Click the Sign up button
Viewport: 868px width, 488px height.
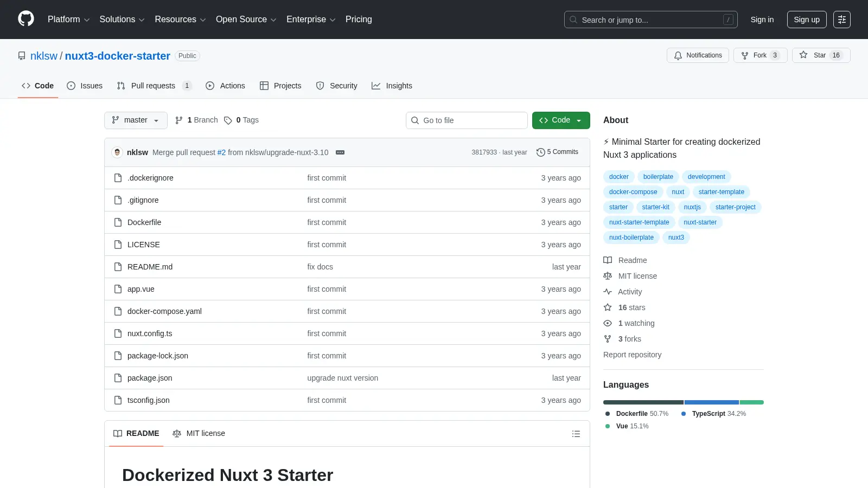click(807, 20)
